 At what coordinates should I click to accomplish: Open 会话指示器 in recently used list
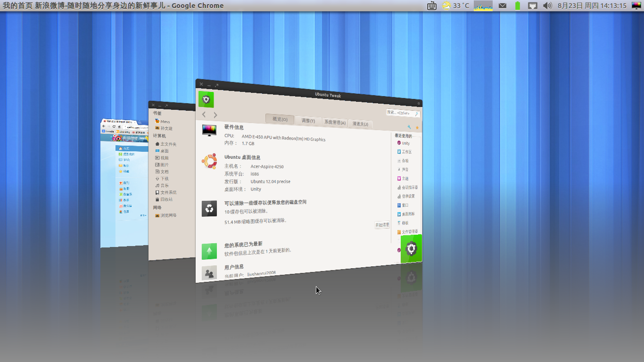click(x=407, y=188)
